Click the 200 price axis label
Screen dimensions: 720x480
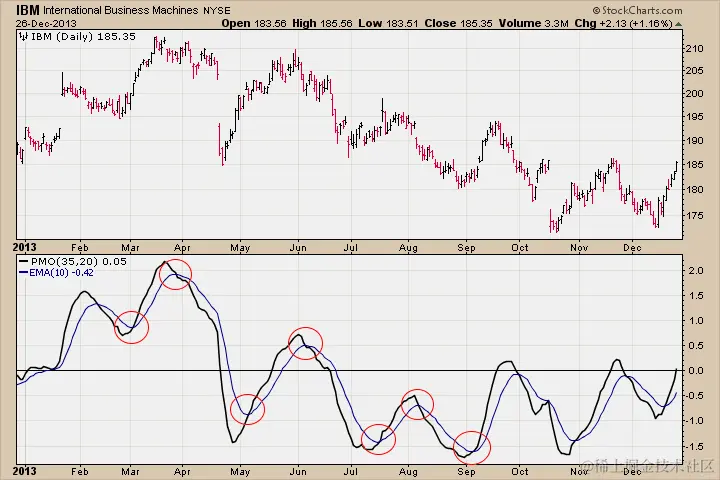click(x=694, y=94)
